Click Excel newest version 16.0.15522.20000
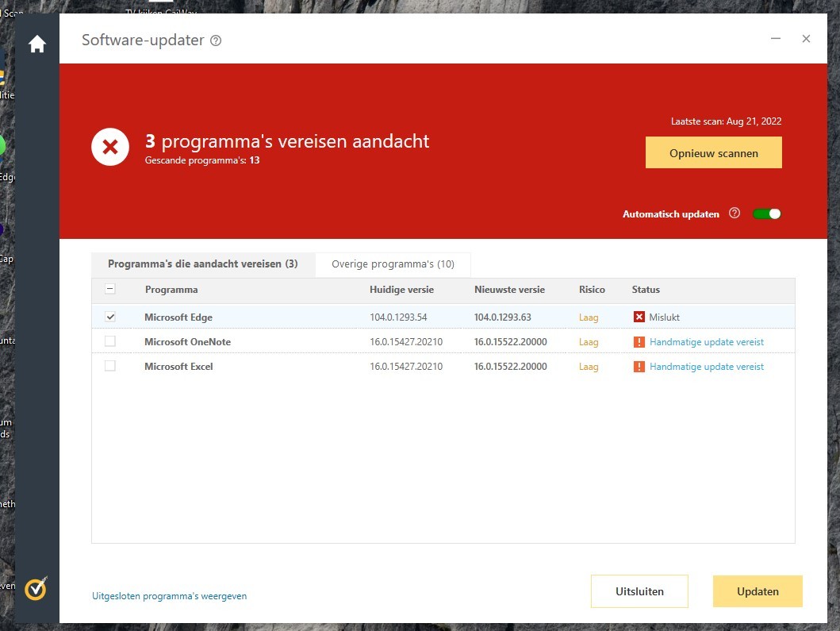The image size is (840, 631). pyautogui.click(x=511, y=367)
